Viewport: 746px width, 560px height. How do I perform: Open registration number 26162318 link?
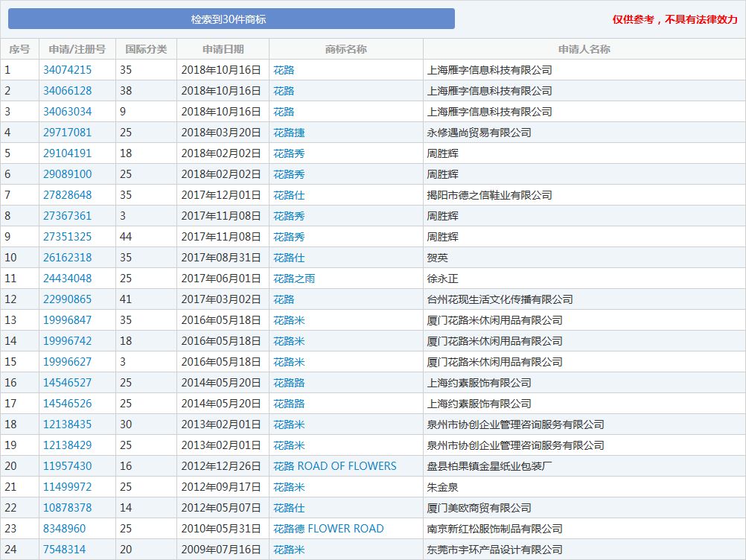67,258
